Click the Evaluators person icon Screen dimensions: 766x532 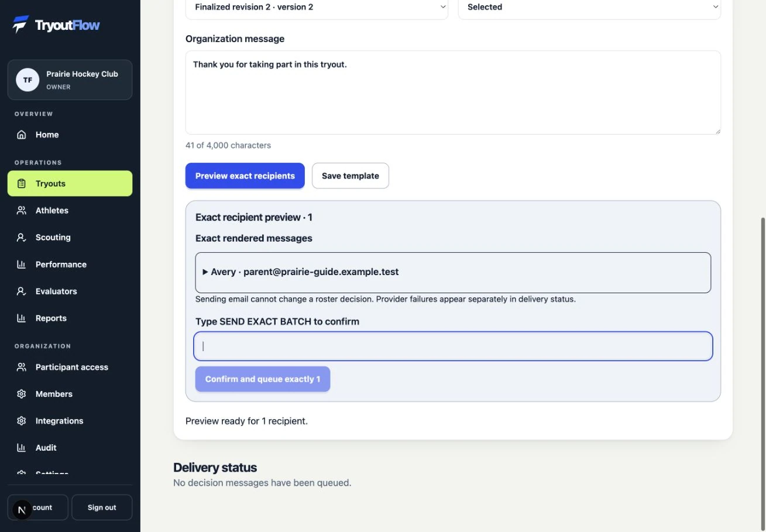pyautogui.click(x=22, y=291)
